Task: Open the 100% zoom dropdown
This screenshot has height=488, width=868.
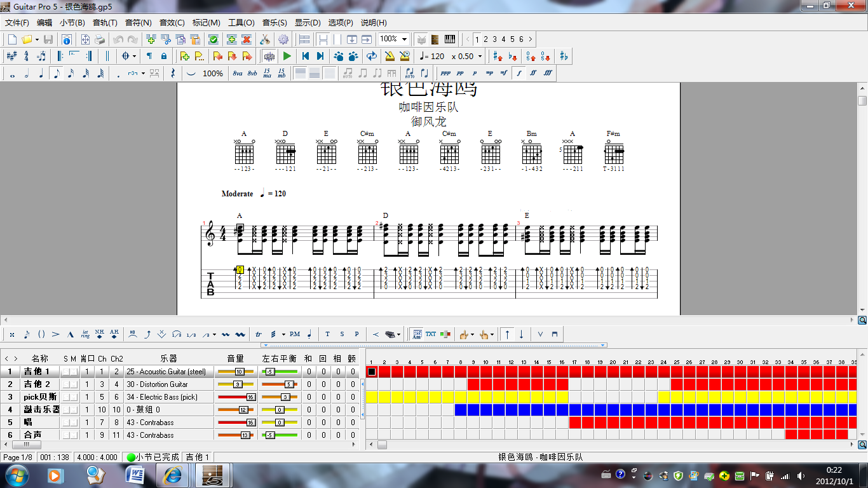Action: 404,39
